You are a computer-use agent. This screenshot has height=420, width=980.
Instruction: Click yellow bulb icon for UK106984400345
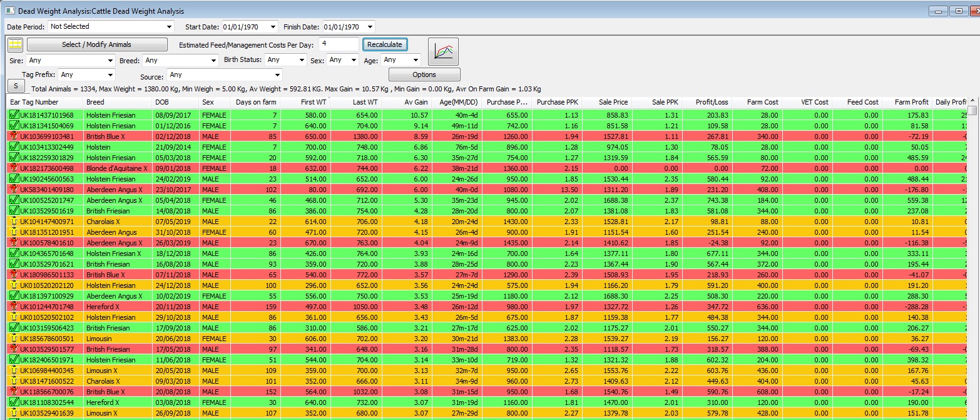[x=14, y=371]
